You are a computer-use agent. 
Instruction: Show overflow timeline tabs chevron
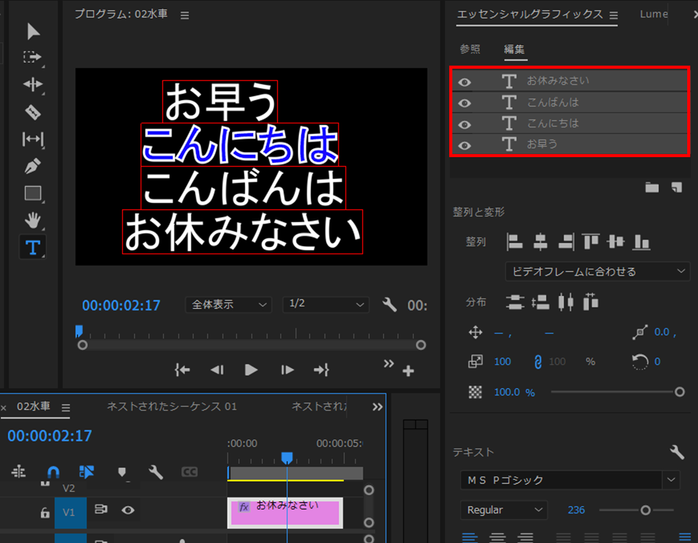click(377, 407)
